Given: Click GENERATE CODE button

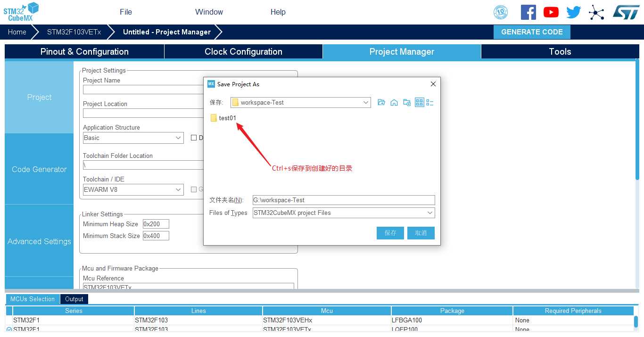Looking at the screenshot, I should coord(532,32).
